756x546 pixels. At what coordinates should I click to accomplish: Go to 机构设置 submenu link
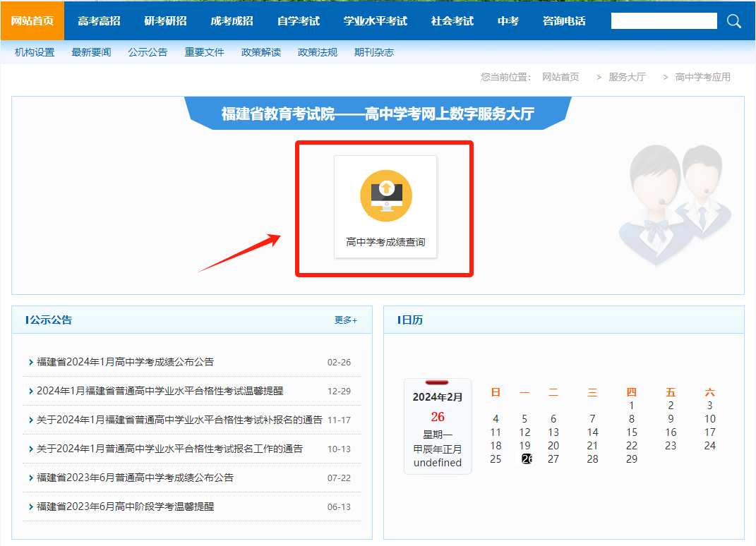click(35, 52)
